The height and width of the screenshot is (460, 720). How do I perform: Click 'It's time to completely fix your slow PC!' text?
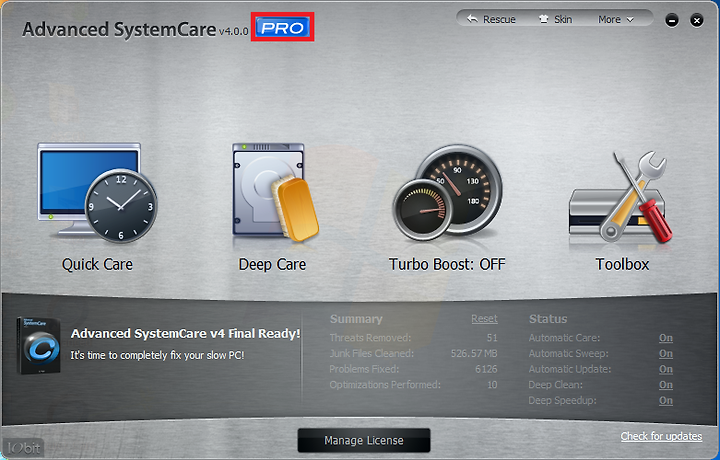[158, 355]
